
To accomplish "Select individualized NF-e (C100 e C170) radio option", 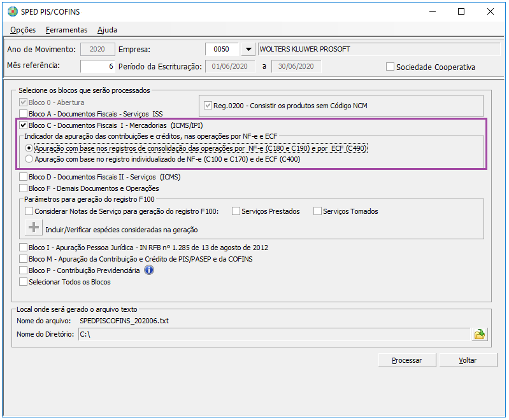I will point(28,159).
